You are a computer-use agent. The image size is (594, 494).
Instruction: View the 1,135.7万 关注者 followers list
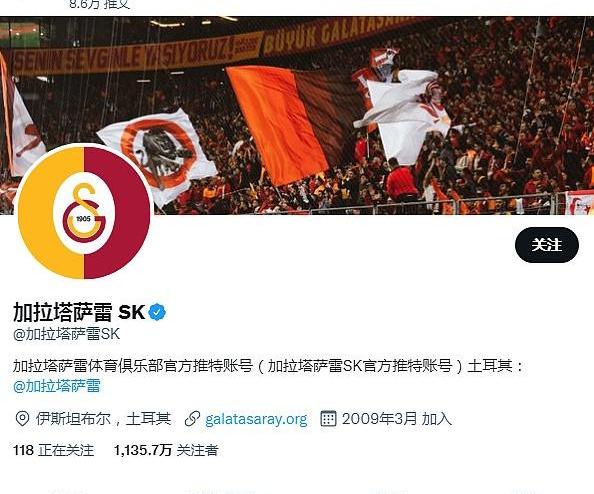166,450
